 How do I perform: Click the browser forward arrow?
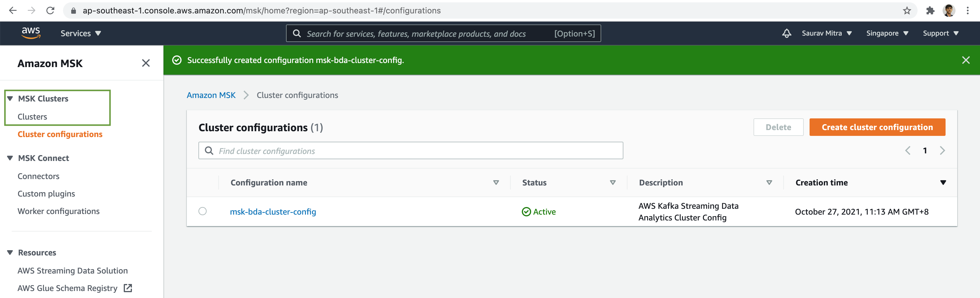coord(32,10)
